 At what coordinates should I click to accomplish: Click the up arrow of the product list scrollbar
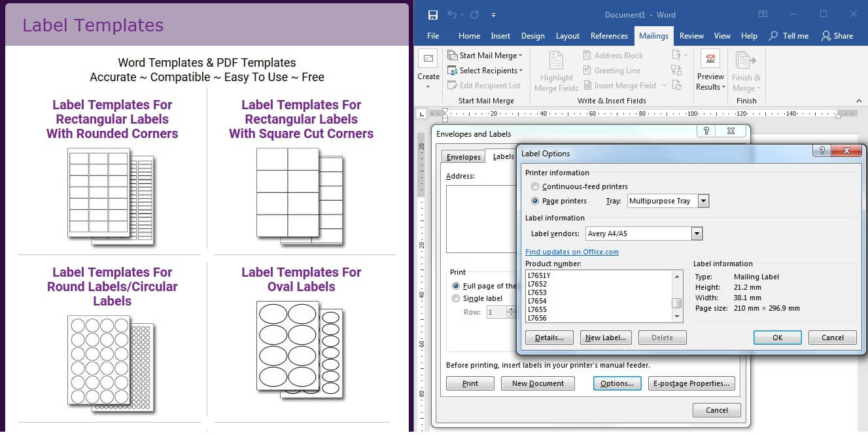click(x=677, y=276)
